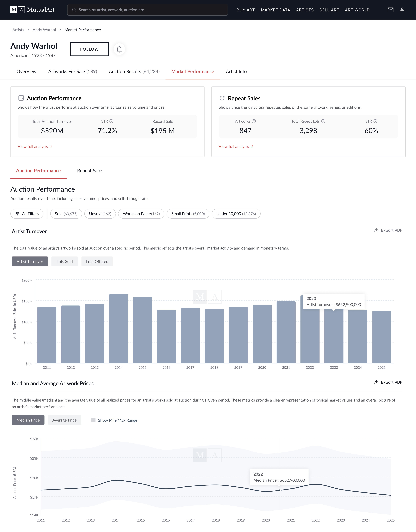Click the help icon next to Total Repeat Lots
This screenshot has width=416, height=532.
pyautogui.click(x=323, y=121)
